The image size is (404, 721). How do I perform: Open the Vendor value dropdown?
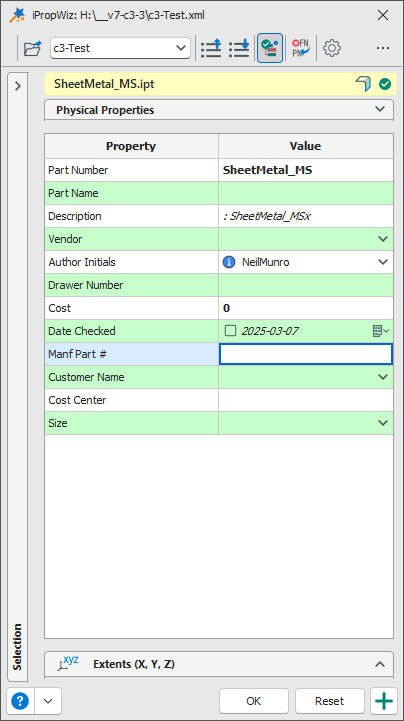(383, 239)
